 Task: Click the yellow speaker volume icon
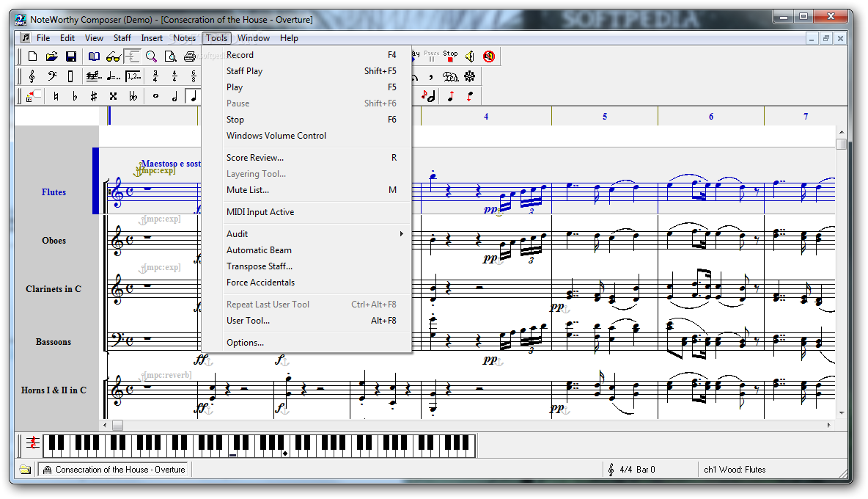click(x=469, y=57)
